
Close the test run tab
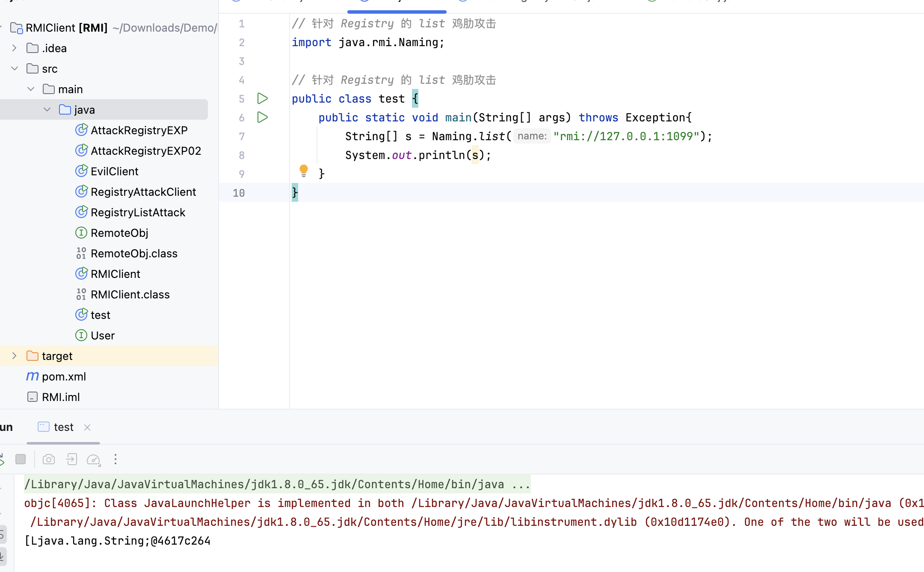pos(87,428)
